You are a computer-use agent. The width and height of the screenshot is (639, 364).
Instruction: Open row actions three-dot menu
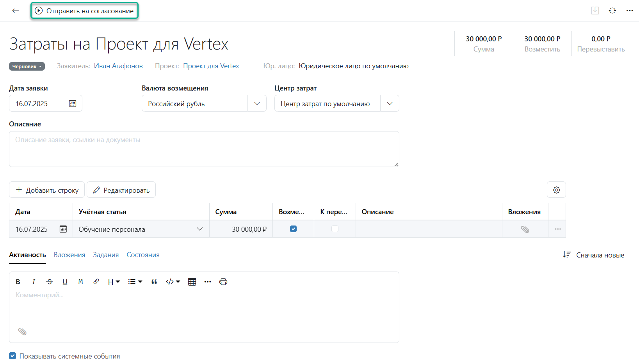click(557, 229)
